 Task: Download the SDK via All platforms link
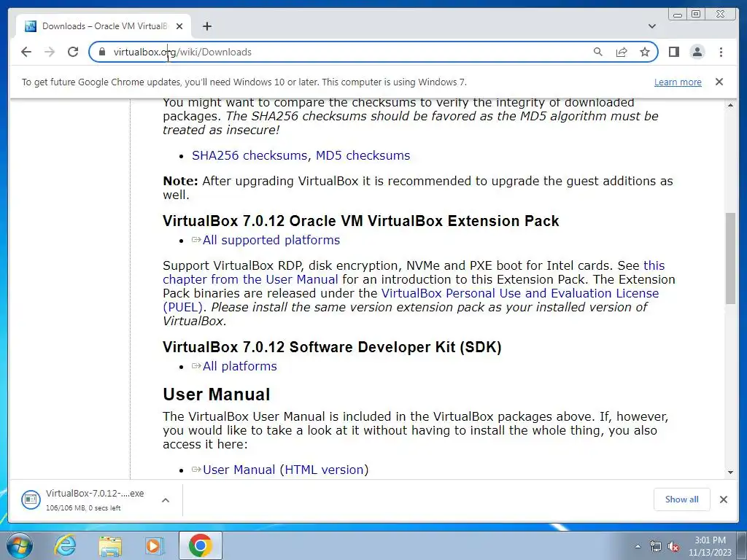(239, 366)
